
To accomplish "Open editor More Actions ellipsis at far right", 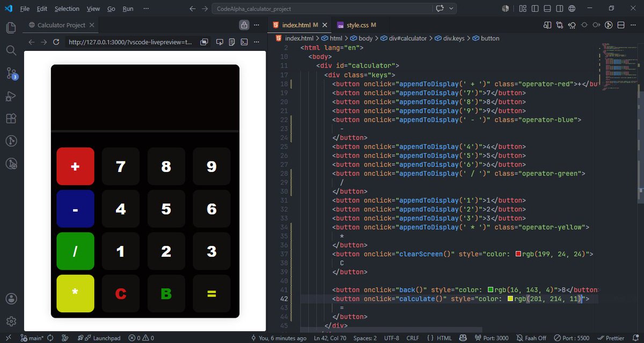I will (x=633, y=25).
